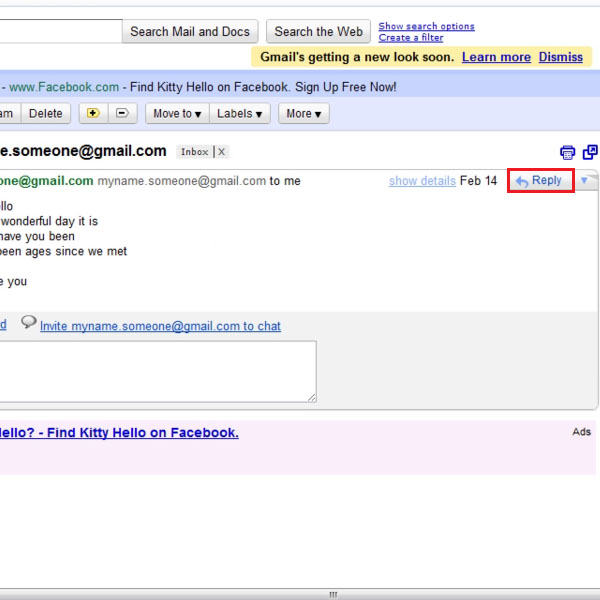Image resolution: width=600 pixels, height=600 pixels.
Task: Click the reply box resize grip
Action: 312,398
